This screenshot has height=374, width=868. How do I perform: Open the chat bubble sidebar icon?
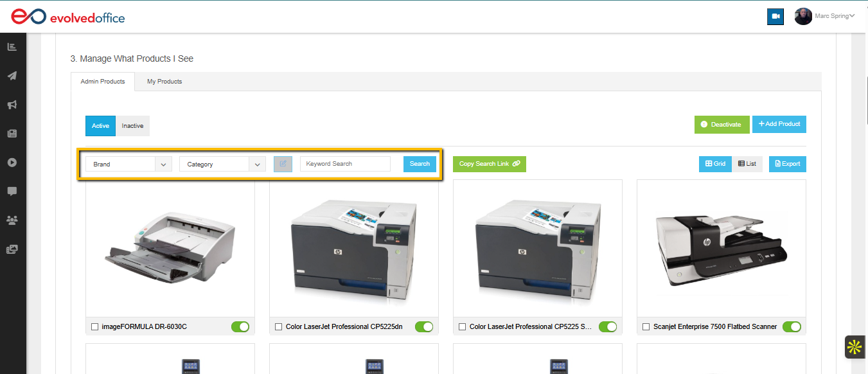click(x=12, y=191)
